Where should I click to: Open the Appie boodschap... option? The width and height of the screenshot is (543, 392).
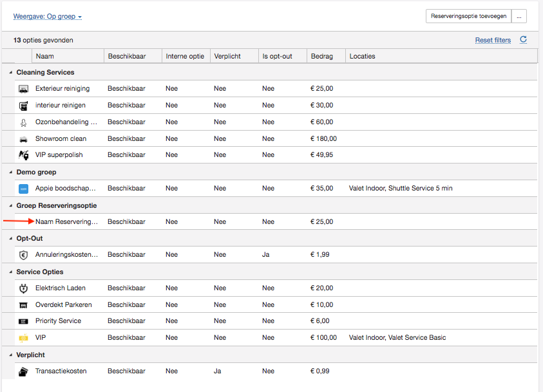click(66, 188)
